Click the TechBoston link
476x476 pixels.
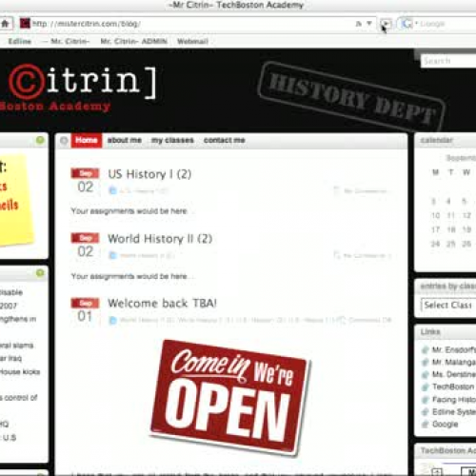pos(453,387)
